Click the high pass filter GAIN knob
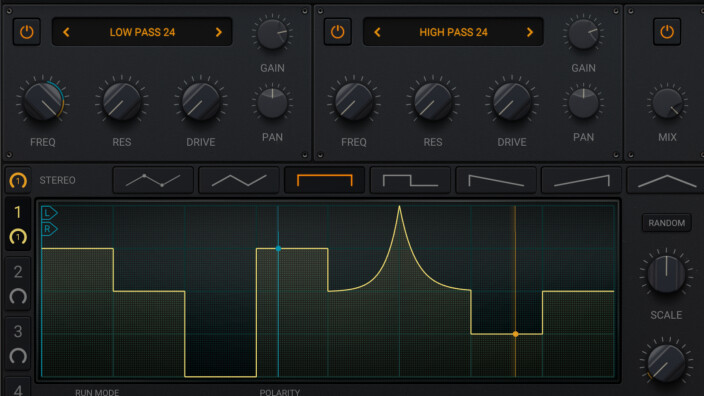 click(583, 34)
